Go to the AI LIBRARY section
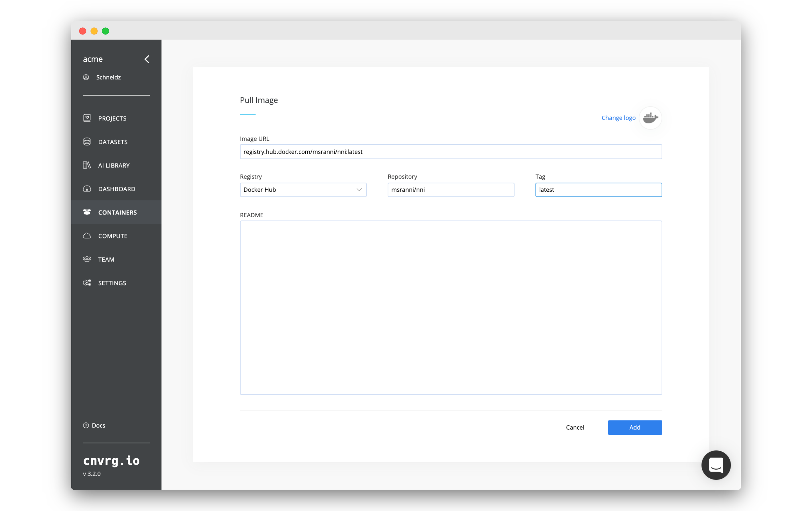 (x=114, y=165)
